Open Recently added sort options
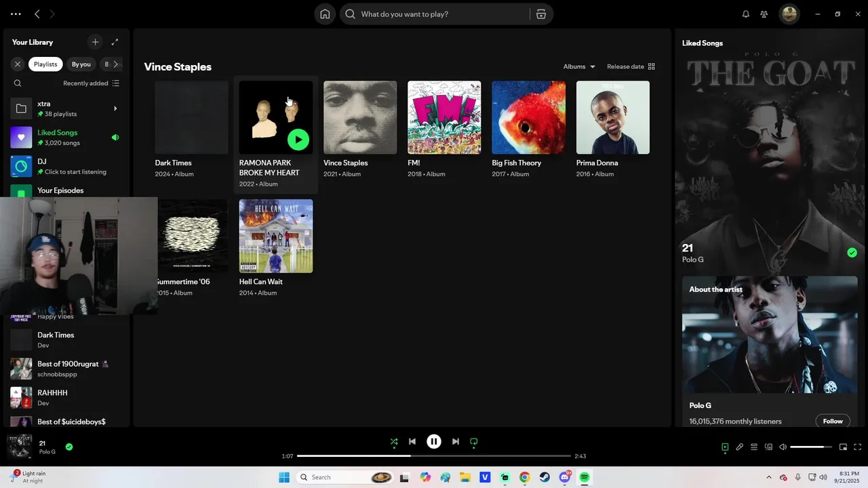The image size is (868, 488). (91, 83)
